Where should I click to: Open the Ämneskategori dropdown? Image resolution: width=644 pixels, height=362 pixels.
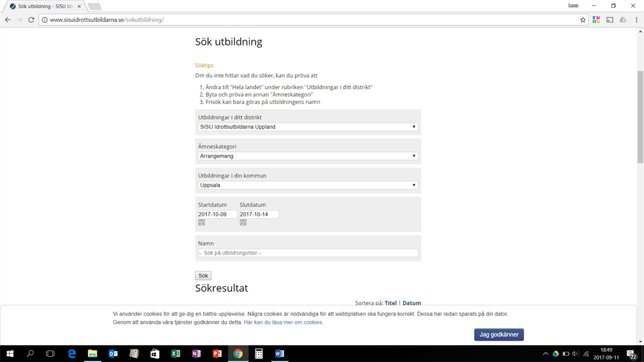click(x=309, y=156)
